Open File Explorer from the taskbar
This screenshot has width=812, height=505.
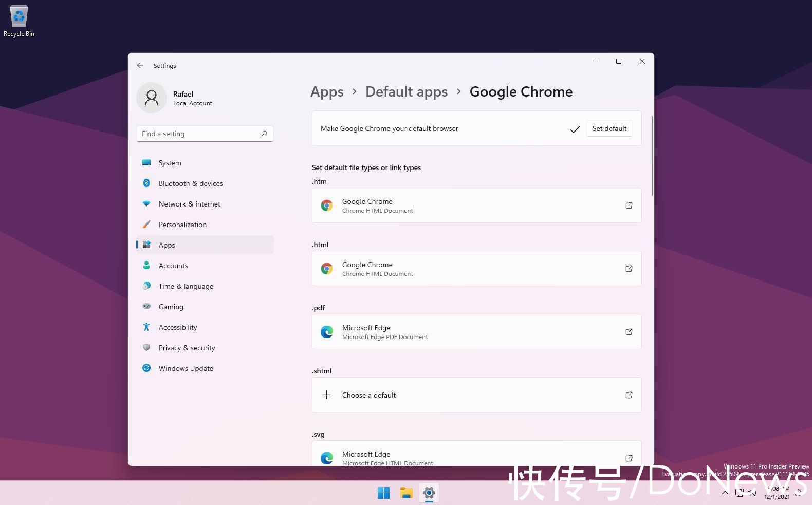(407, 493)
